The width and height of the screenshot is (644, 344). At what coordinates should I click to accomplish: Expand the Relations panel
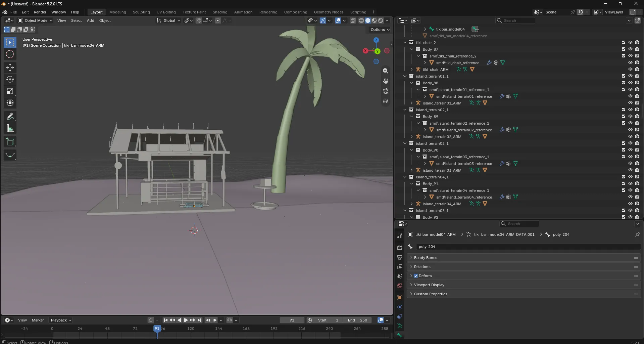[x=524, y=267]
